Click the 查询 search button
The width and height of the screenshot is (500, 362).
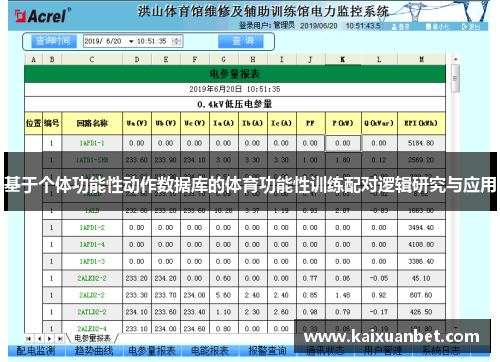tap(241, 41)
